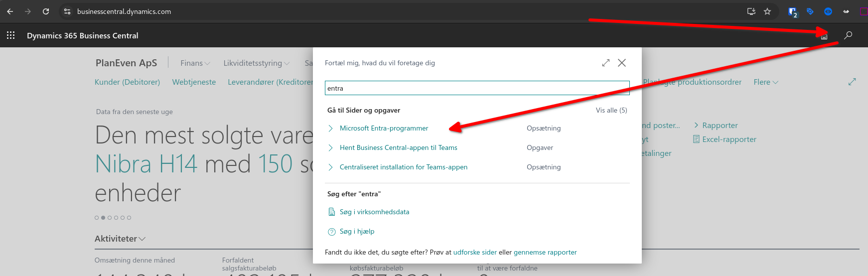This screenshot has width=868, height=276.
Task: Expand the Finans menu
Action: (x=195, y=63)
